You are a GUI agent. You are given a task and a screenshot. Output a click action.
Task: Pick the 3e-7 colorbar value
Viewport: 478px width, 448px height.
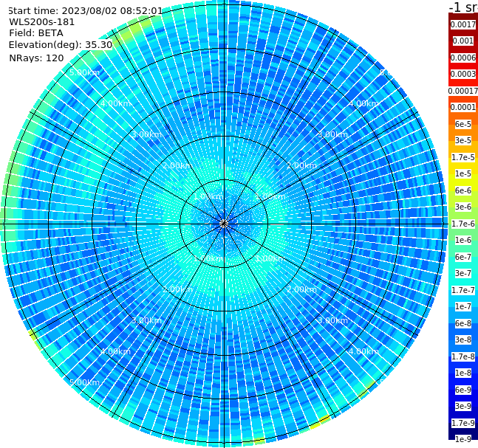(x=463, y=273)
